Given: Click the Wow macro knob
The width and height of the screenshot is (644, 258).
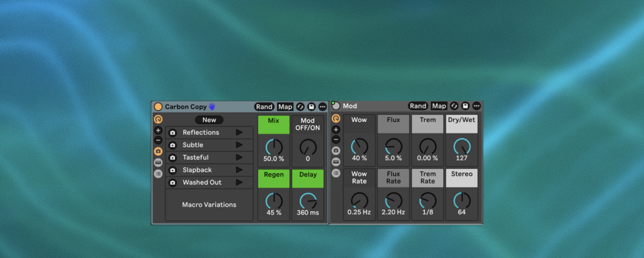Looking at the screenshot, I should point(359,146).
